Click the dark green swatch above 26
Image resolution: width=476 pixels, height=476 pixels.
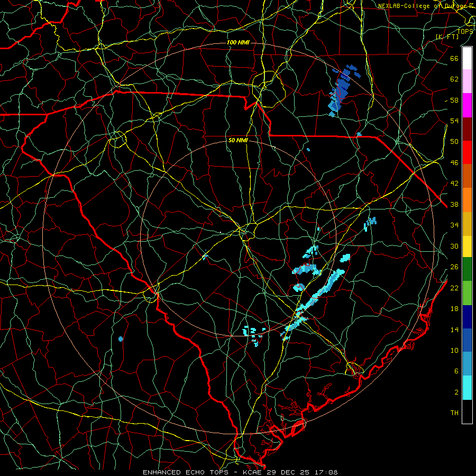point(467,269)
